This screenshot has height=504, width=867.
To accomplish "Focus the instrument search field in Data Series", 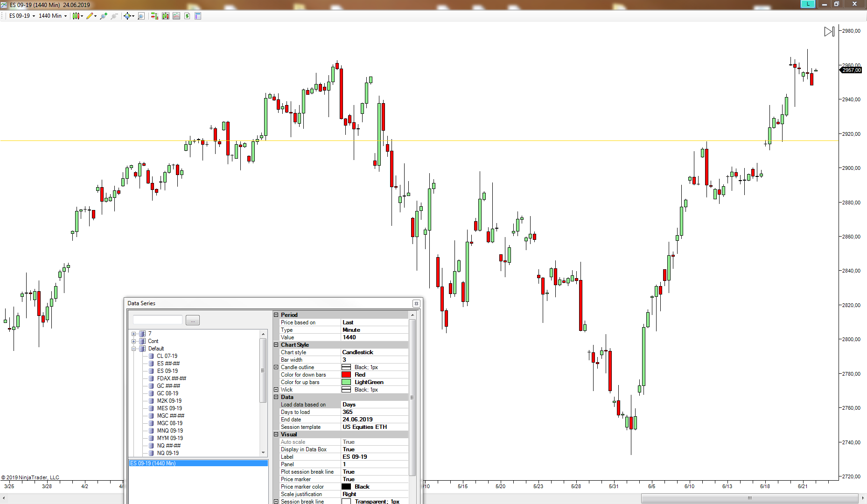I will [x=158, y=320].
